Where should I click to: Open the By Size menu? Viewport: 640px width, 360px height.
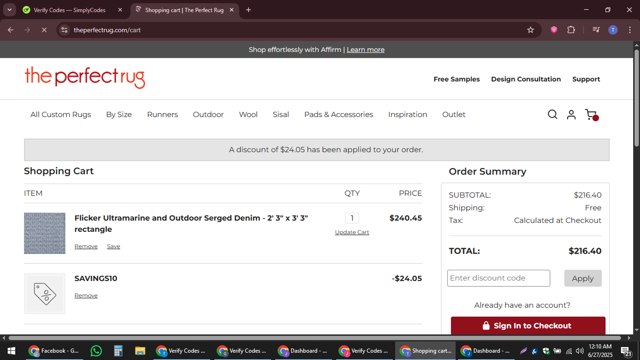pyautogui.click(x=119, y=115)
